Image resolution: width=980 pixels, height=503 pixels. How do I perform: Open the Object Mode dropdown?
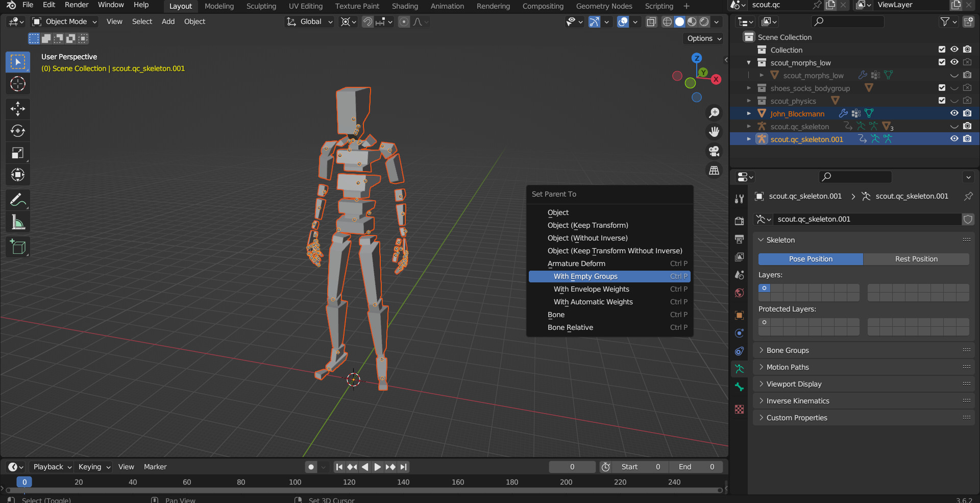click(x=64, y=21)
